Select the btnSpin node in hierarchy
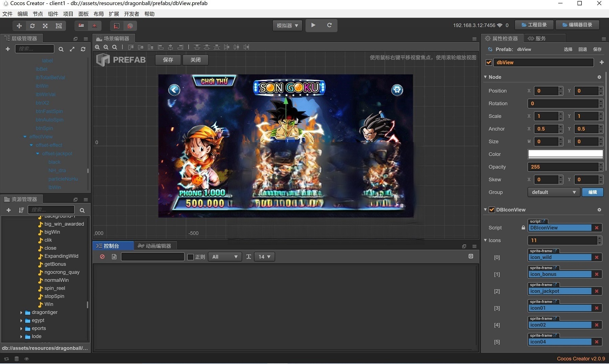 44,128
